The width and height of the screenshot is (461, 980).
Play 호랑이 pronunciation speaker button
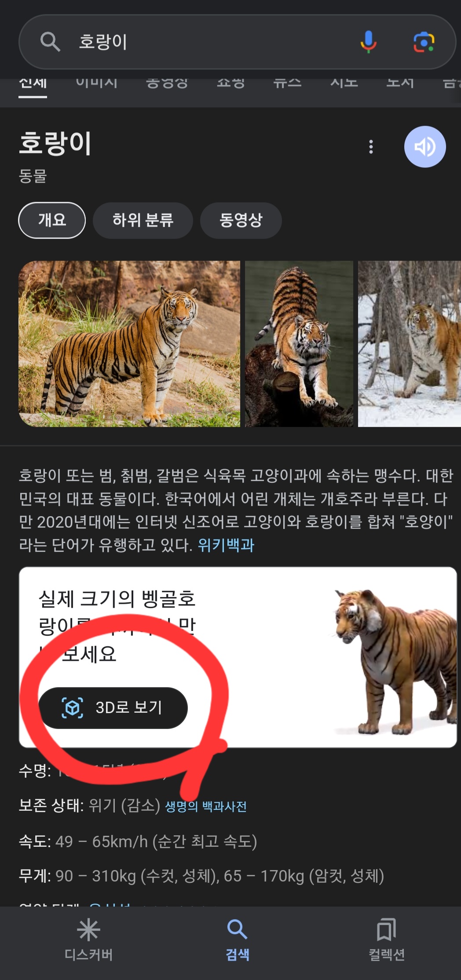[x=425, y=147]
